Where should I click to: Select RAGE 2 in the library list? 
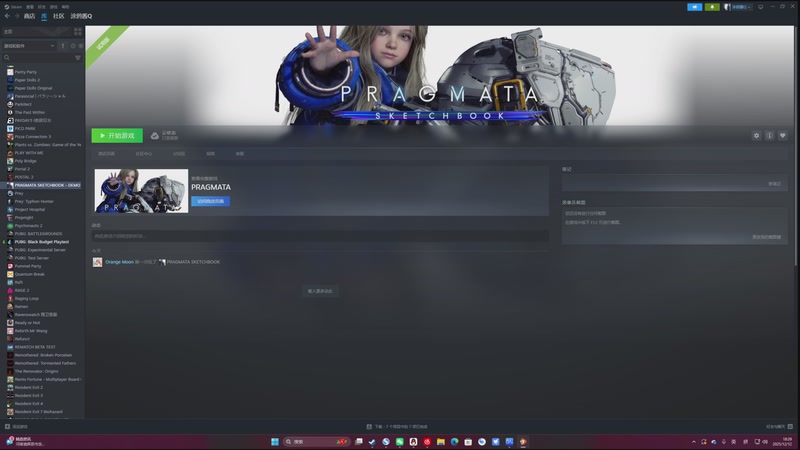point(22,290)
